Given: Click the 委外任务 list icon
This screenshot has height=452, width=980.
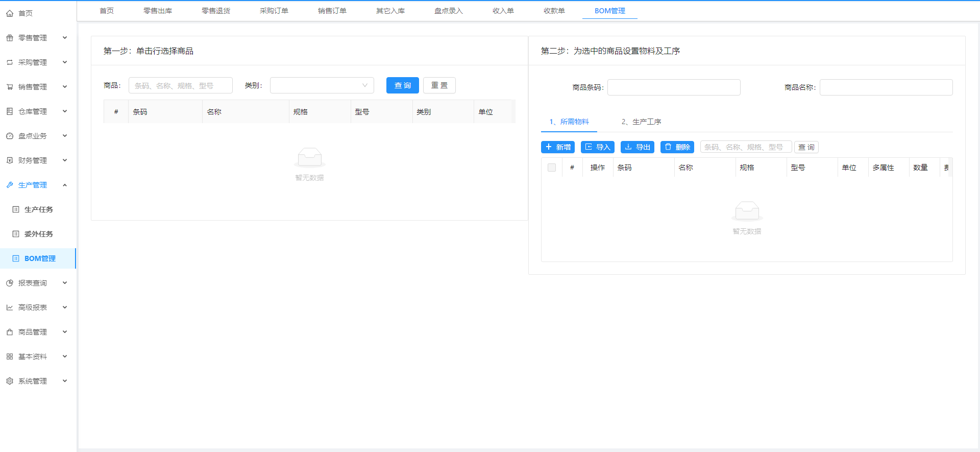Looking at the screenshot, I should tap(16, 234).
